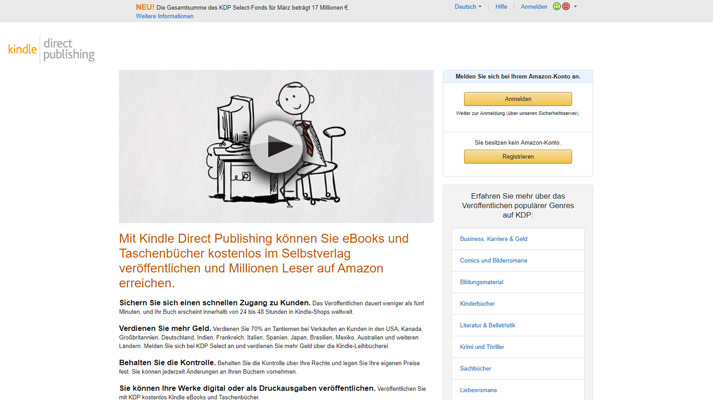The width and height of the screenshot is (713, 400).
Task: Click the NEU! announcement label
Action: click(x=145, y=7)
